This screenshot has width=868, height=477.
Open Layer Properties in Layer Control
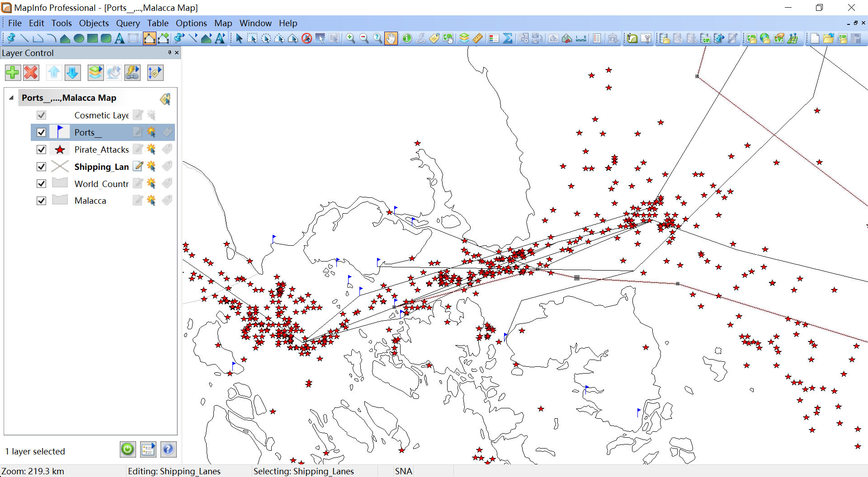(95, 73)
